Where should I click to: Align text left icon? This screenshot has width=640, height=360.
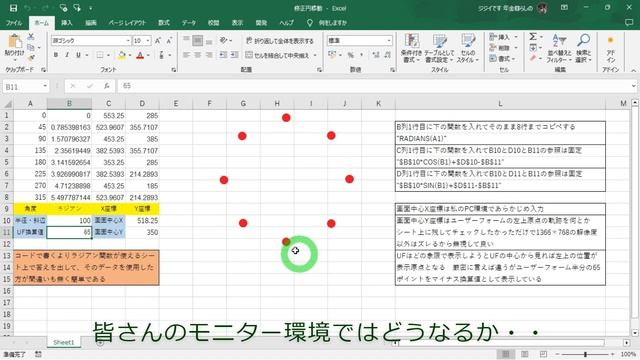click(x=187, y=55)
